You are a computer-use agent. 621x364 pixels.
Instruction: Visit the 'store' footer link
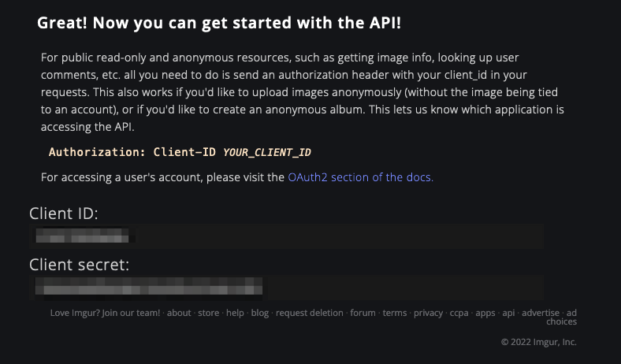tap(208, 313)
